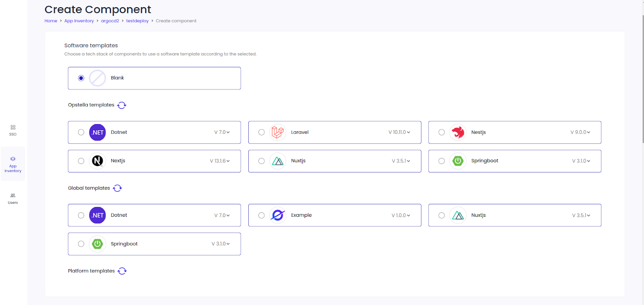Select the Blank template radio button

point(81,78)
